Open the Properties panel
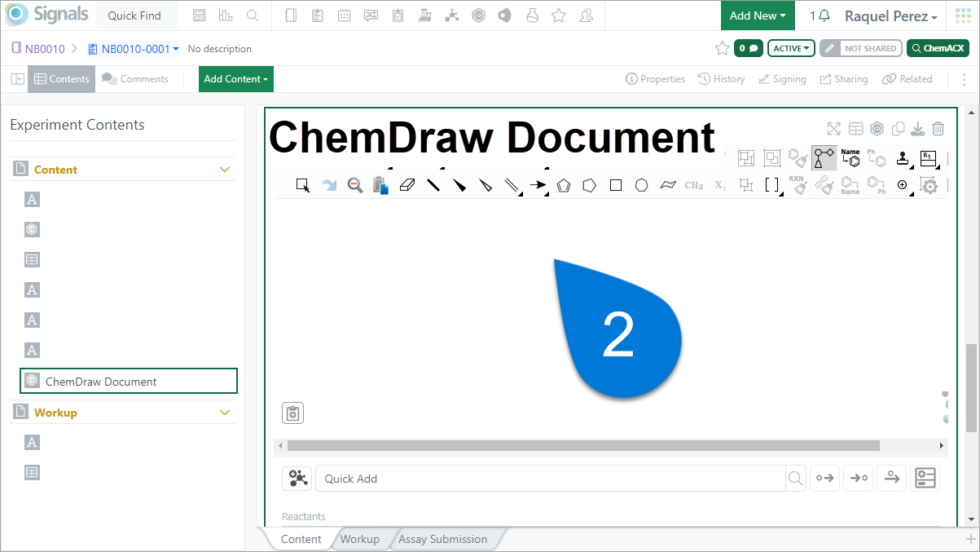The image size is (980, 552). click(x=656, y=79)
